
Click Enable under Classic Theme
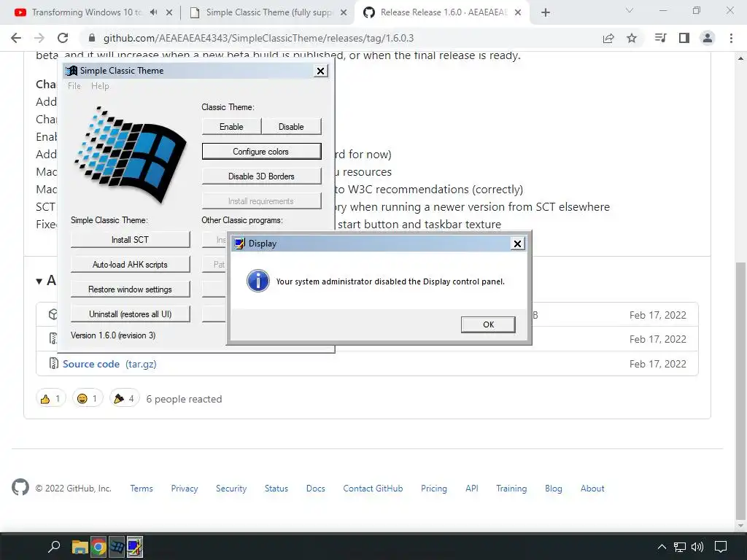231,127
